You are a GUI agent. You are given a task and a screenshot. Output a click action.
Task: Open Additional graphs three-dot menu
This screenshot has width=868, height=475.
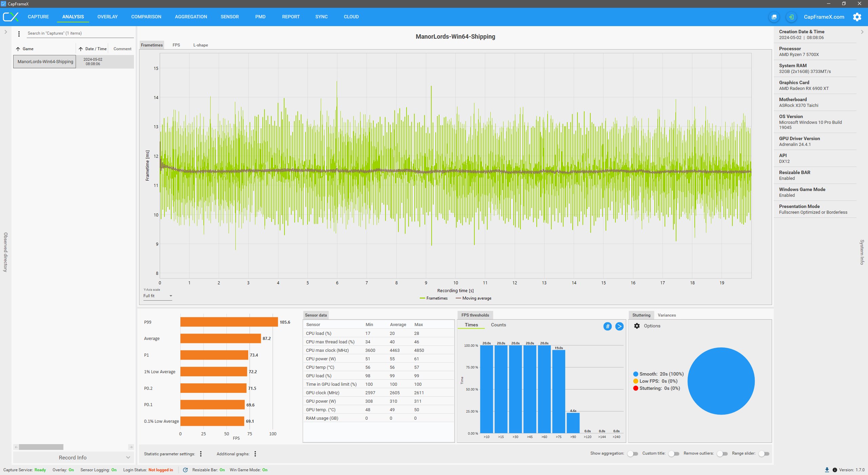click(255, 454)
